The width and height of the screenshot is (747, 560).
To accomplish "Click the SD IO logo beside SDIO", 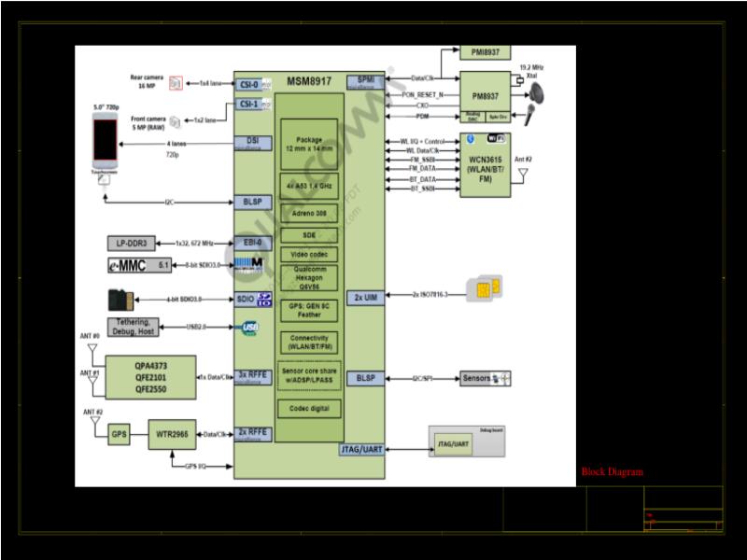I will [x=264, y=300].
